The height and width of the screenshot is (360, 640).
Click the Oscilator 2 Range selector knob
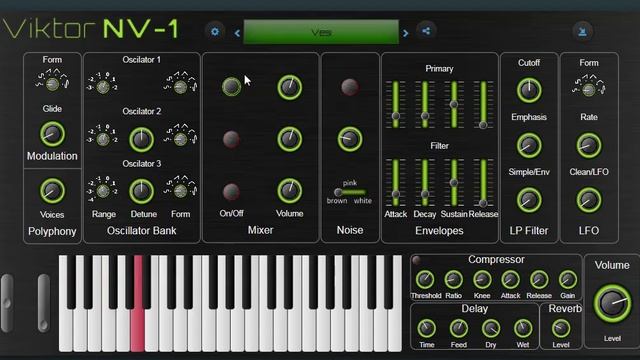pyautogui.click(x=103, y=139)
